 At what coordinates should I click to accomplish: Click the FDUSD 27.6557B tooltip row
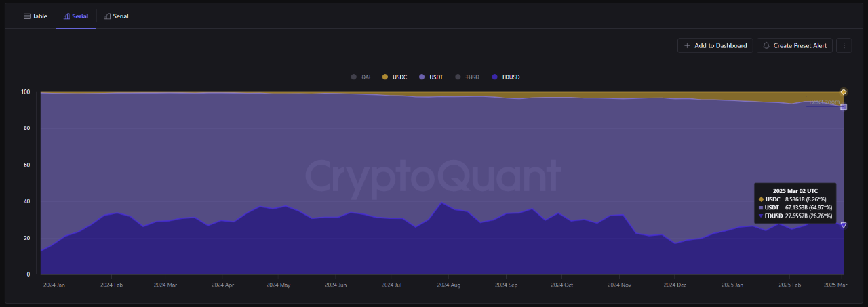(795, 216)
